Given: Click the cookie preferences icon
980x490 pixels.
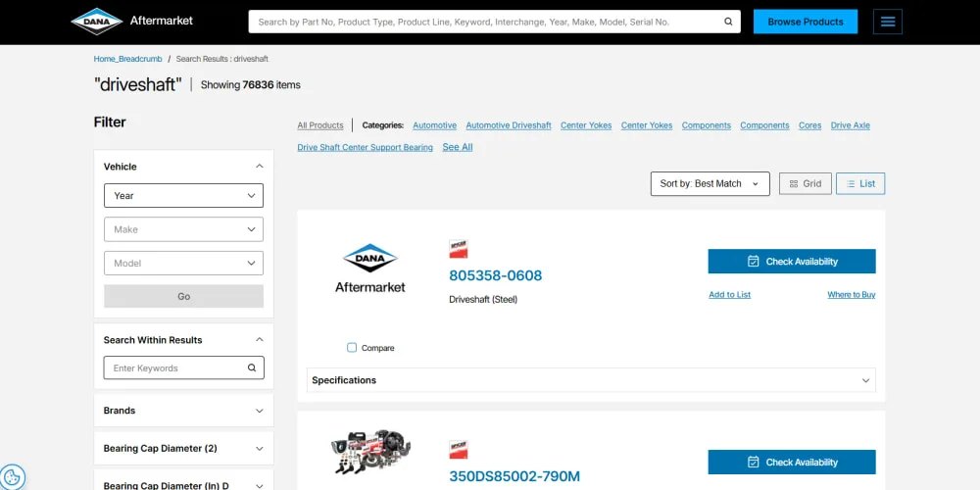Looking at the screenshot, I should pyautogui.click(x=13, y=477).
